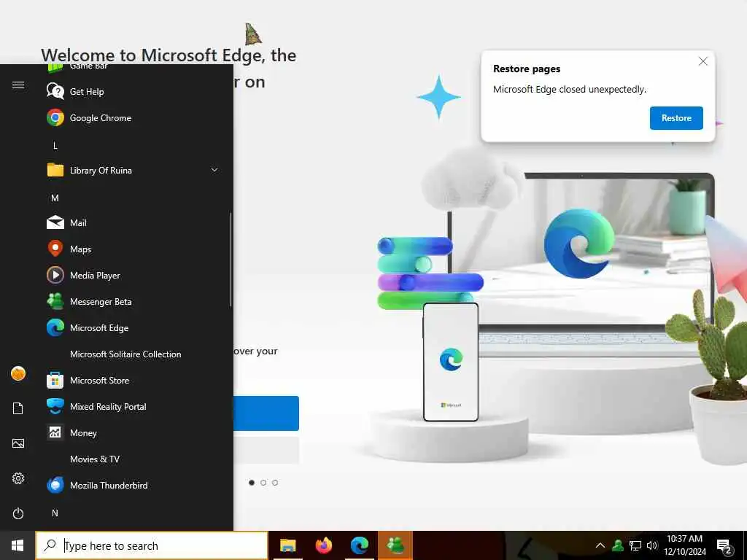Switch to Microsoft Edge on the taskbar
This screenshot has width=747, height=560.
click(x=360, y=545)
